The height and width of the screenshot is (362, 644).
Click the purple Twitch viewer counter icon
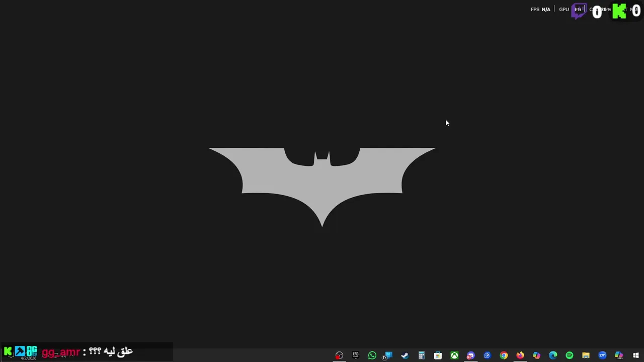579,11
